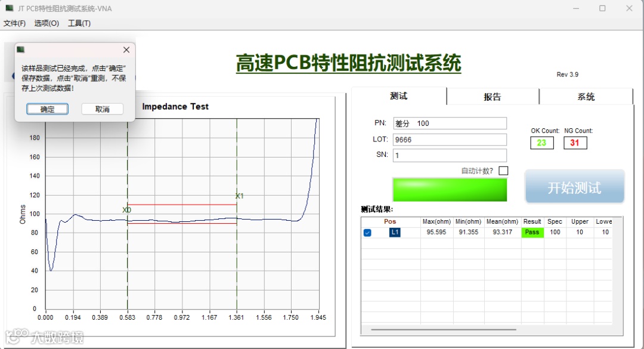Toggle the 自动计数 checkbox
This screenshot has height=349, width=644.
coord(503,171)
